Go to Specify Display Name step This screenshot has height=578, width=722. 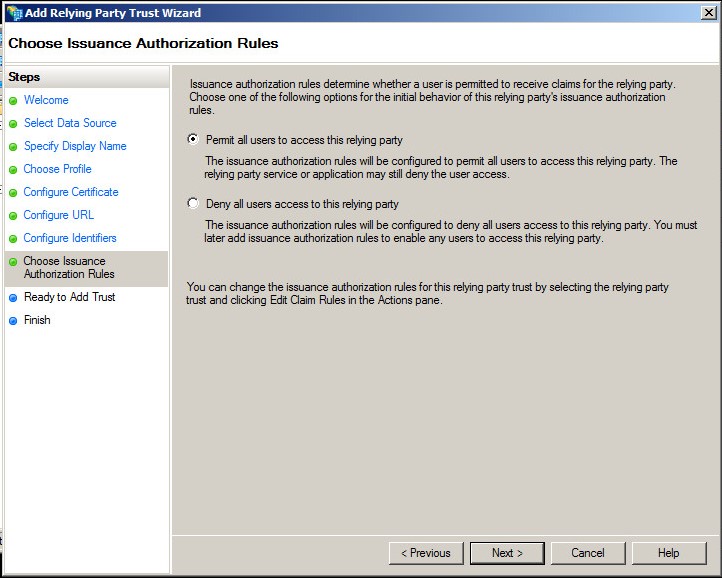click(x=75, y=146)
